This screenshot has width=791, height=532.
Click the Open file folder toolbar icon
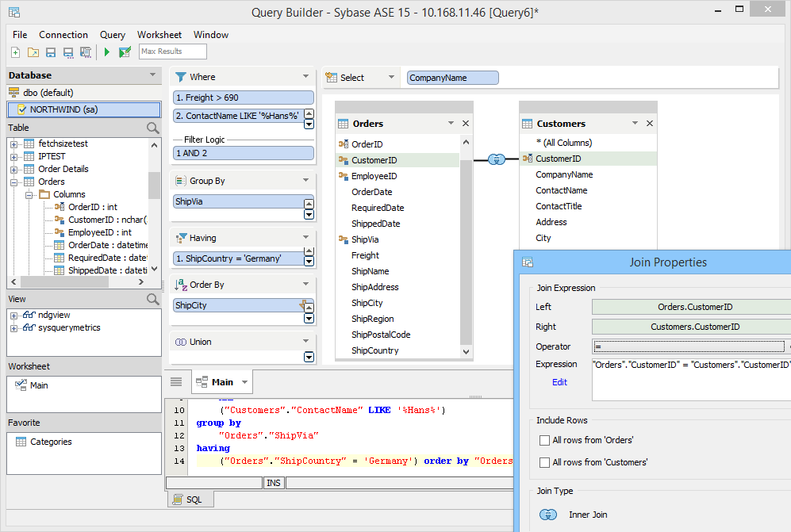pos(33,52)
